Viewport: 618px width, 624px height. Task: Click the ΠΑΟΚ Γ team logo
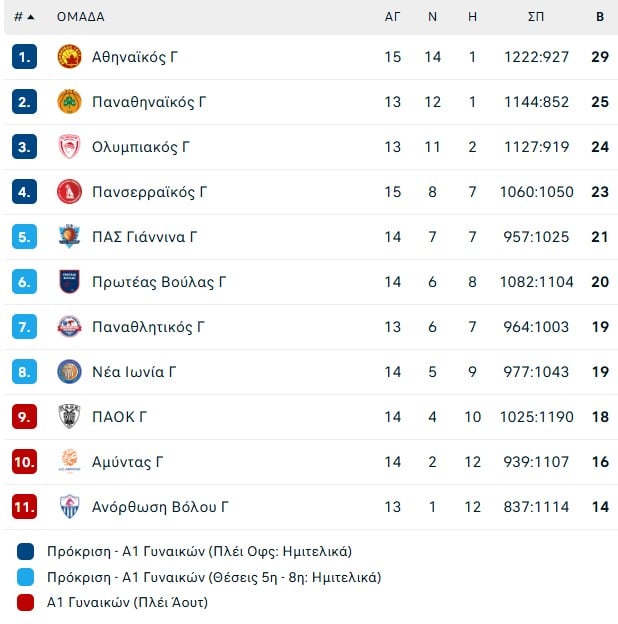tap(69, 417)
